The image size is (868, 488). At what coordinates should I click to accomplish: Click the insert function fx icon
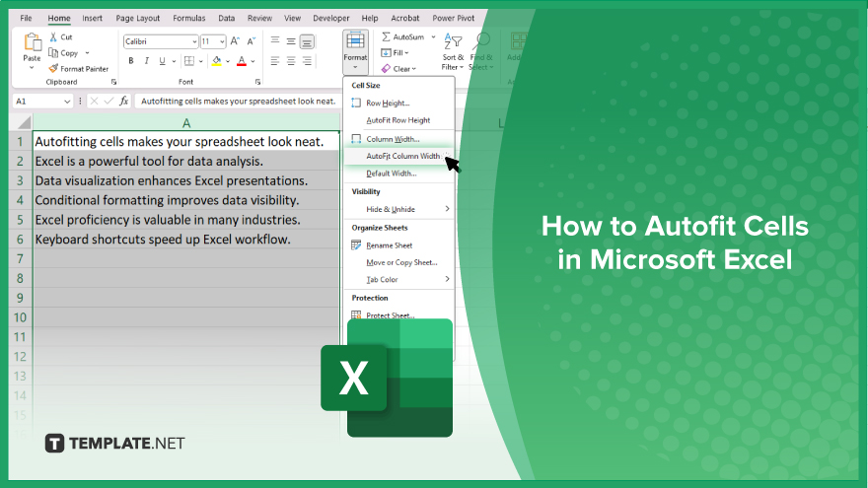124,101
